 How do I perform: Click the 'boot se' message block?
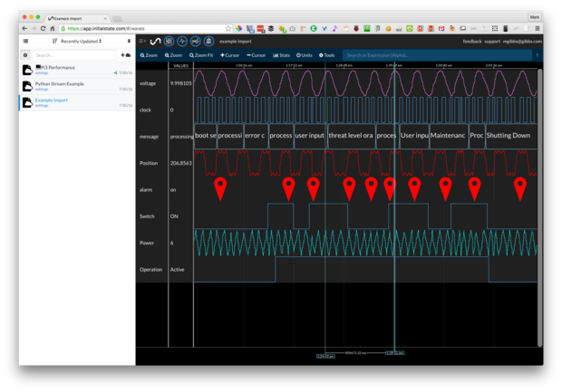tap(206, 136)
